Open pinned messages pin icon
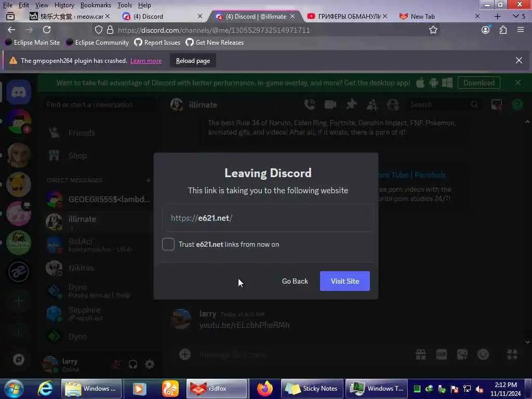This screenshot has width=532, height=399. coord(351,104)
